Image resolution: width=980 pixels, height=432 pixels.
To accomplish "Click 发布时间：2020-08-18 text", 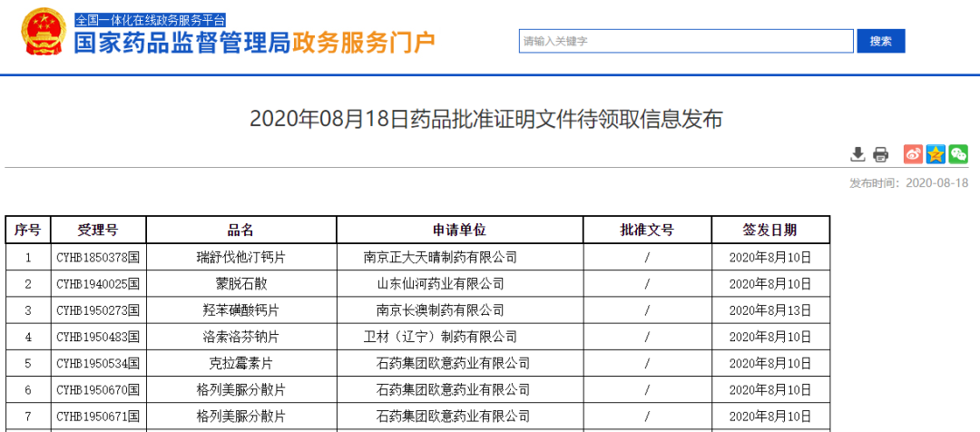I will coord(908,183).
